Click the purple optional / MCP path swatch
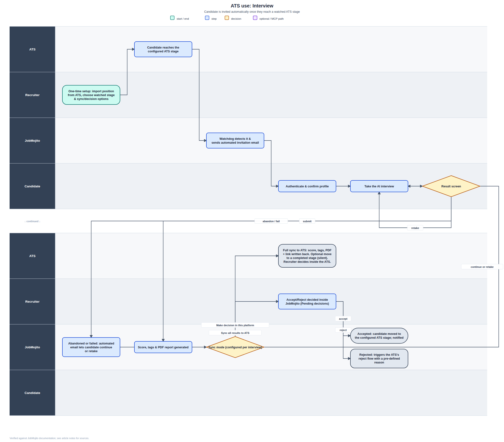504x442 pixels. pyautogui.click(x=255, y=18)
